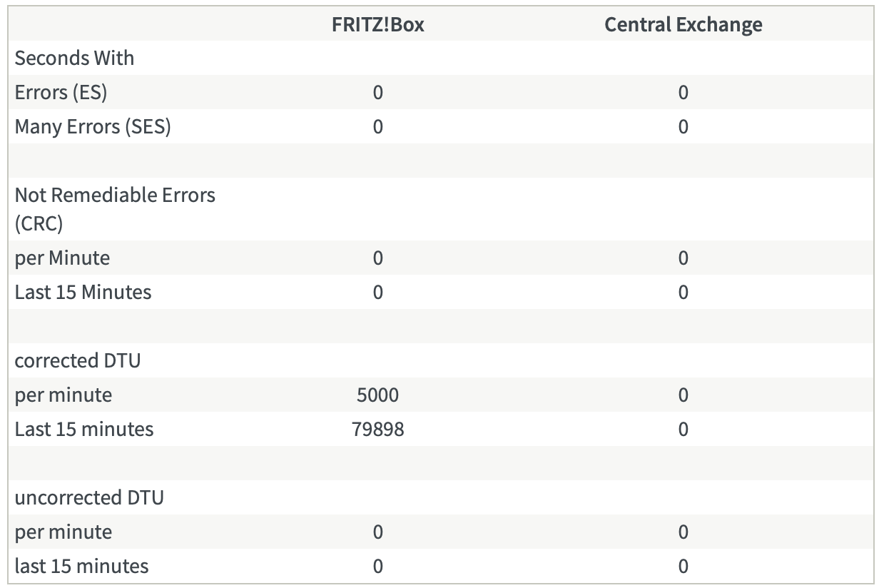879x588 pixels.
Task: Click the uncorrected DTU section heading
Action: coord(89,498)
